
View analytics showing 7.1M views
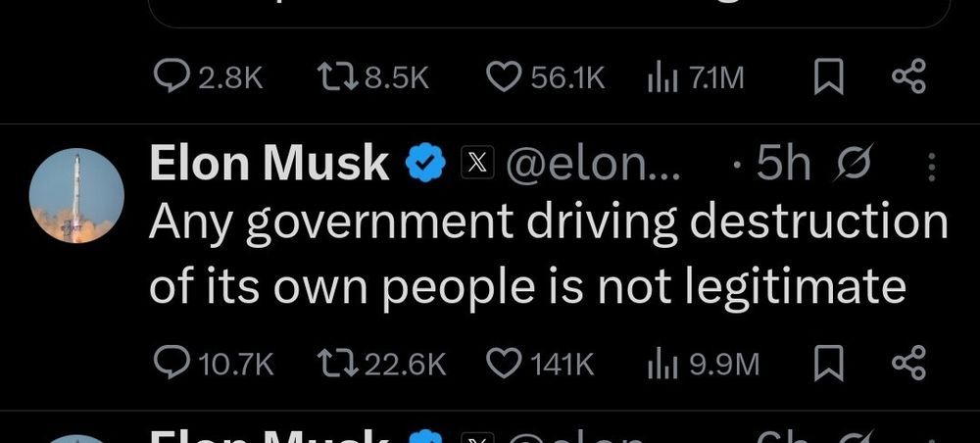(x=696, y=78)
